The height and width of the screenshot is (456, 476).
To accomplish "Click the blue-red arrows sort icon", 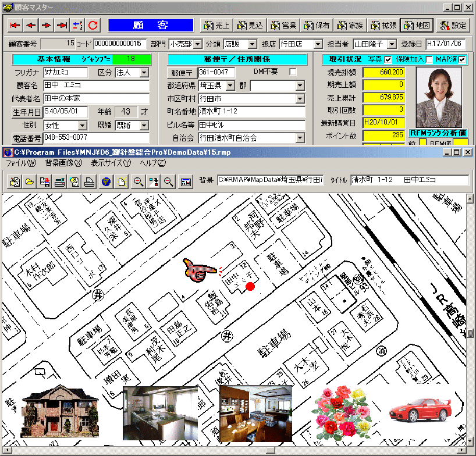I will point(78,25).
